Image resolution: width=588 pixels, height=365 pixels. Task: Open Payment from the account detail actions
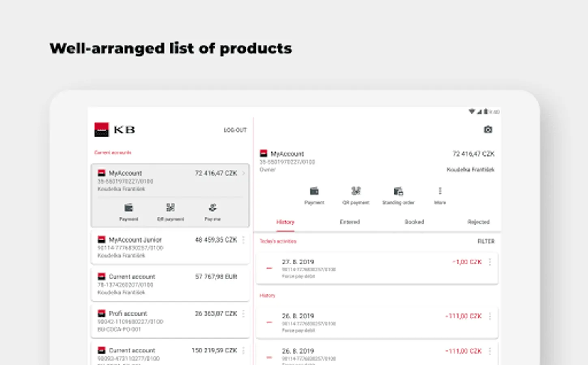(314, 191)
